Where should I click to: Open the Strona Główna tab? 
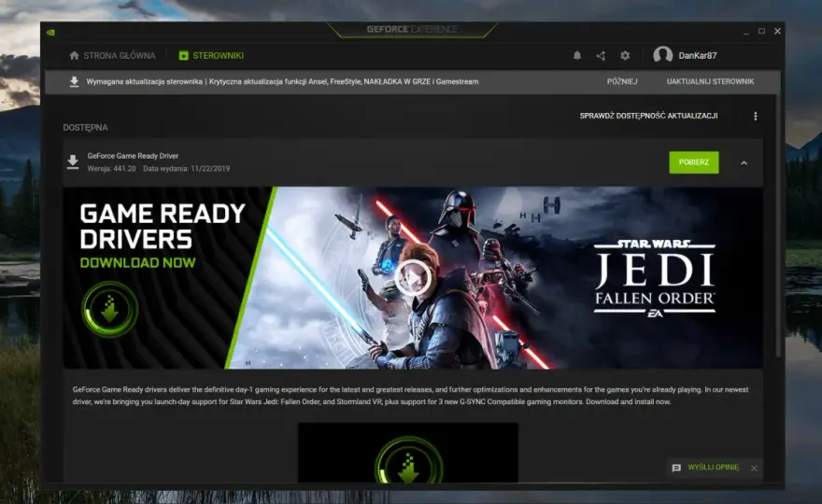(112, 56)
